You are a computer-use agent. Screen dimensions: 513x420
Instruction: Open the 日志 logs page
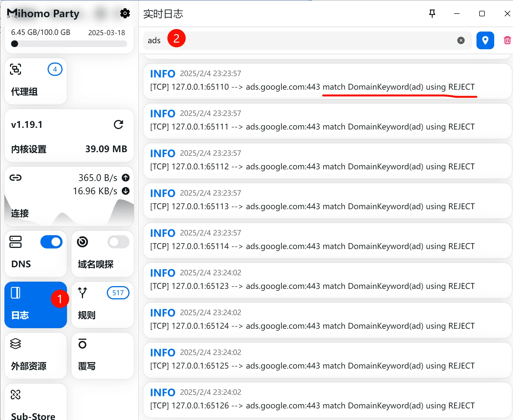point(36,305)
